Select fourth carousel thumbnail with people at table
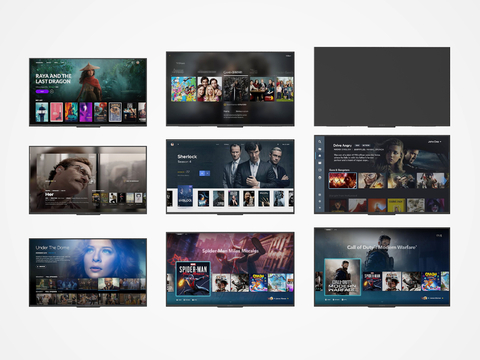Screen dimensions: 480x360 (x=262, y=89)
